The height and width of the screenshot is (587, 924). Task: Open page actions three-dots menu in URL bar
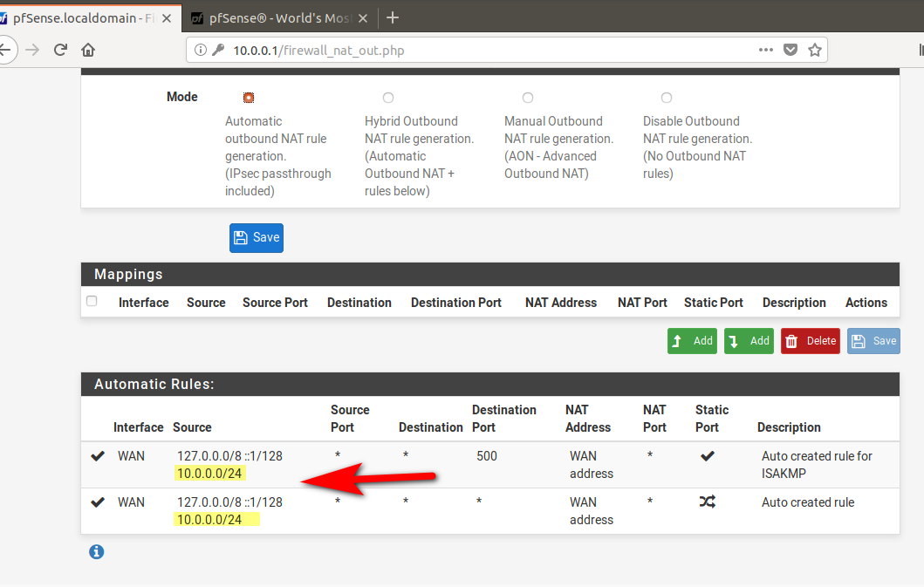point(765,50)
